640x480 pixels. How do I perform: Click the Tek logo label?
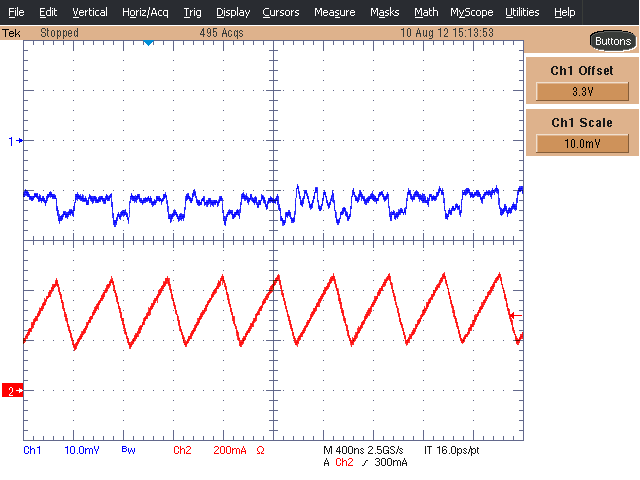pyautogui.click(x=11, y=33)
